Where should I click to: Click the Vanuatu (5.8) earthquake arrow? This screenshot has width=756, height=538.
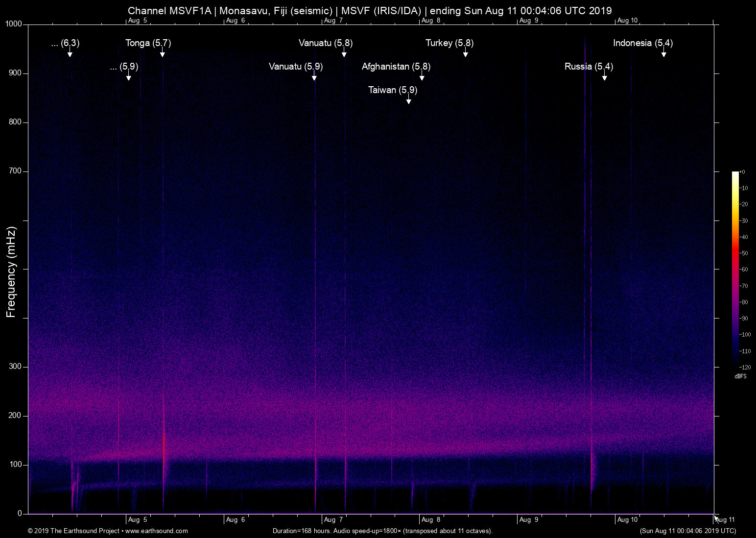pyautogui.click(x=344, y=54)
